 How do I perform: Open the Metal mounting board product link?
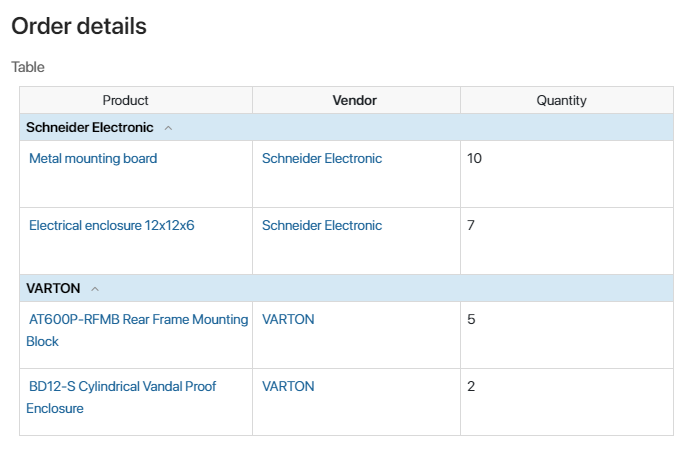pyautogui.click(x=93, y=159)
